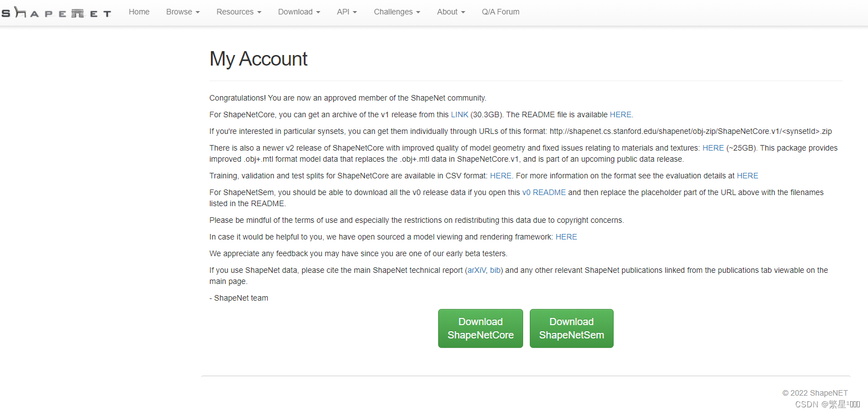
Task: Click the '© 2022 ShapeNET' footer text
Action: click(815, 393)
